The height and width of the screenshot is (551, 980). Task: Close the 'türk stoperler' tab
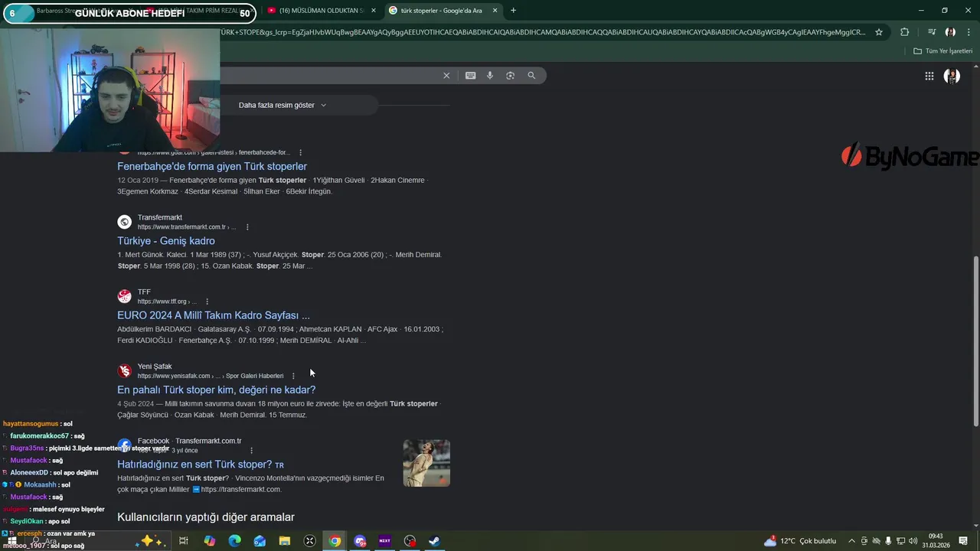click(x=495, y=11)
